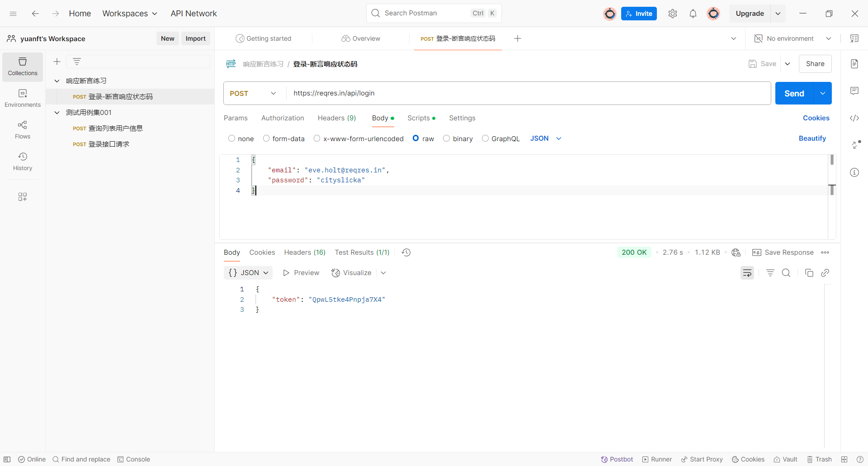This screenshot has height=466, width=868.
Task: Open the Save options dropdown arrow
Action: click(x=788, y=64)
